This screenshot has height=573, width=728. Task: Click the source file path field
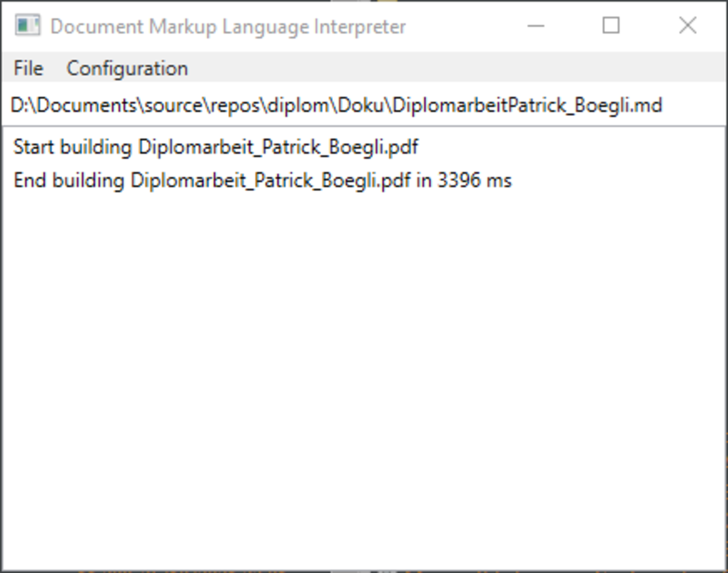coord(364,106)
